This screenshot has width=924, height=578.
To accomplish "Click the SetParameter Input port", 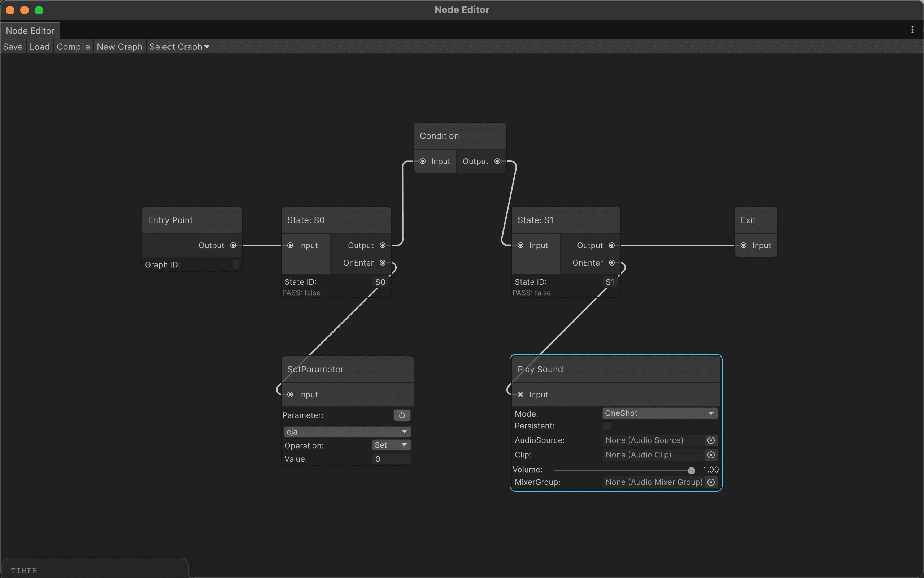I will click(x=290, y=394).
